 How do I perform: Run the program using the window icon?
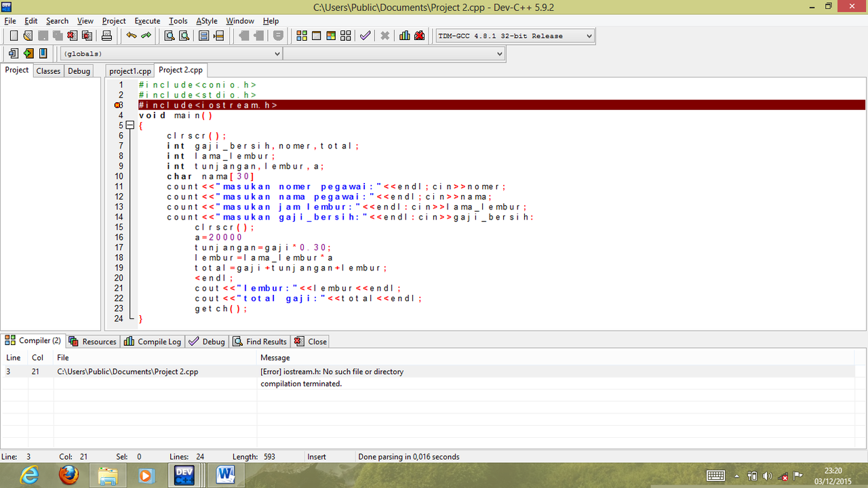pos(316,36)
